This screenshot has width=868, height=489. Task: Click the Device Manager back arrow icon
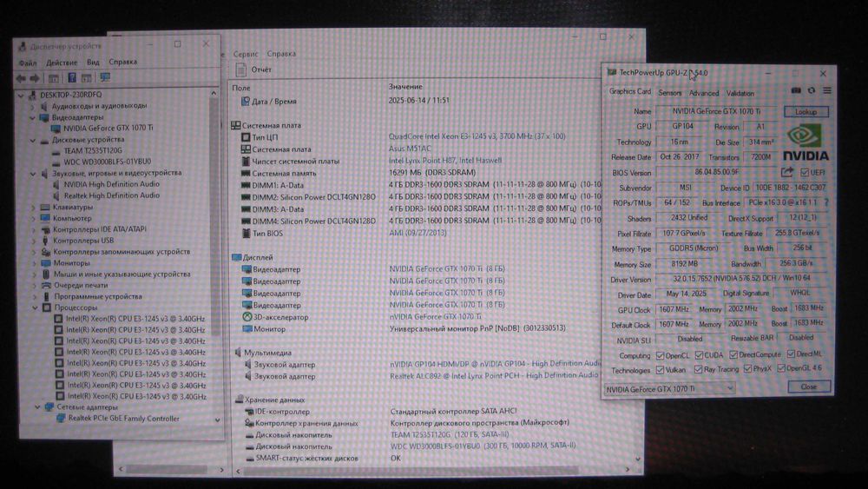coord(21,78)
